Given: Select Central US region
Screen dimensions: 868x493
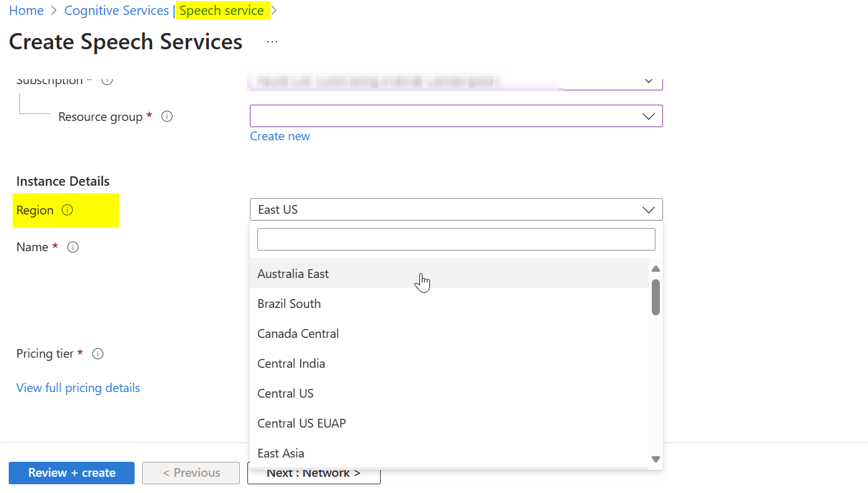Looking at the screenshot, I should [449, 393].
